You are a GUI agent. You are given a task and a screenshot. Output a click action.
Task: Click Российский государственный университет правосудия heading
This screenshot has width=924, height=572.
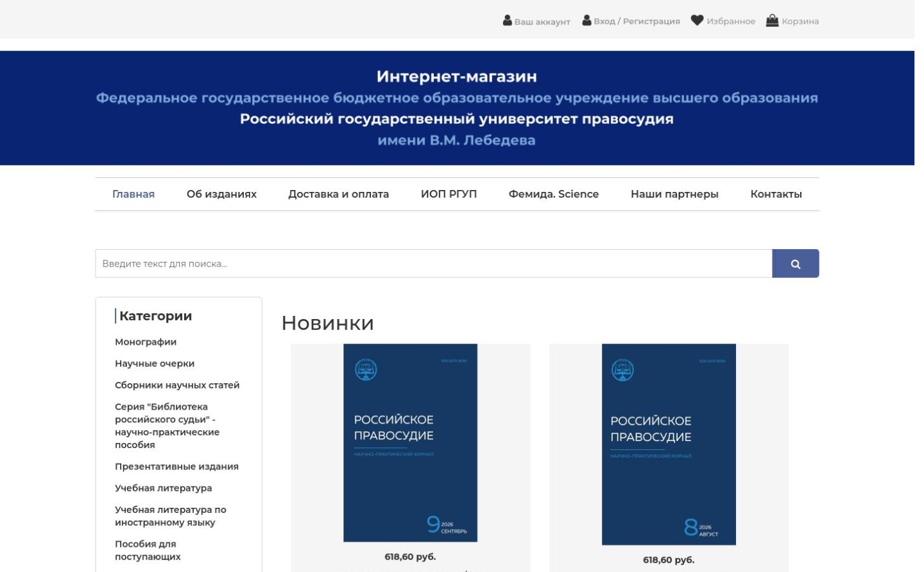coord(457,119)
